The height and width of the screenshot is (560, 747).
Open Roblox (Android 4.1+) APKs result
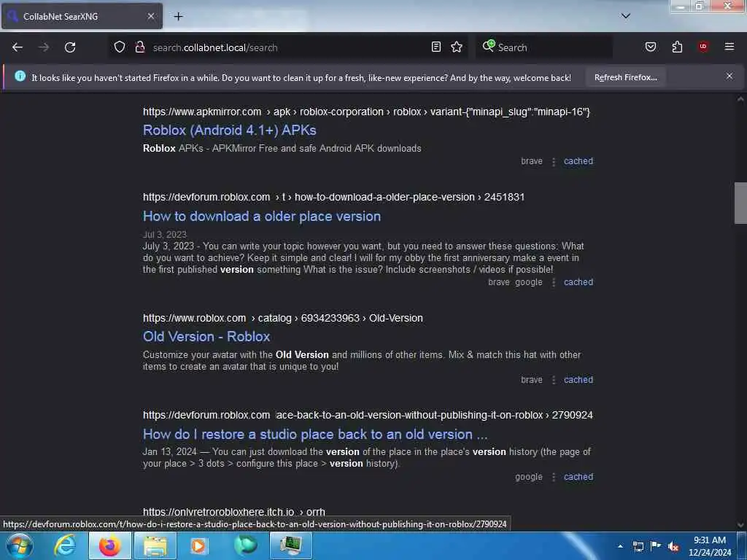point(230,130)
